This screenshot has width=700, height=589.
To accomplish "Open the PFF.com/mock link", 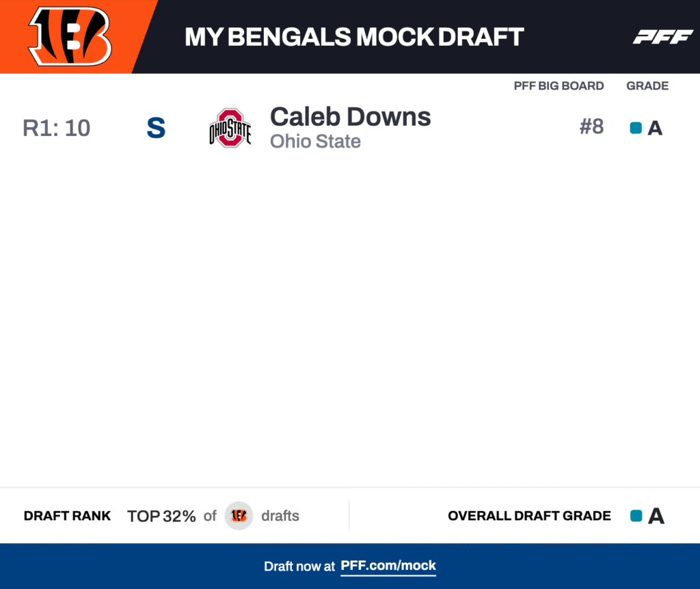I will pos(388,566).
